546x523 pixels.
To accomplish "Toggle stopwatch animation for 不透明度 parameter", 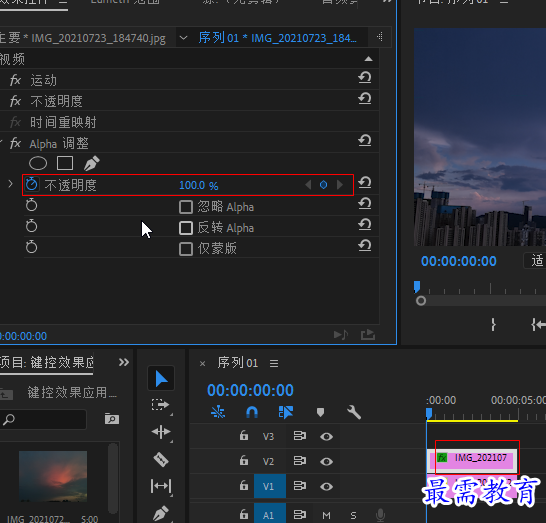I will [32, 184].
